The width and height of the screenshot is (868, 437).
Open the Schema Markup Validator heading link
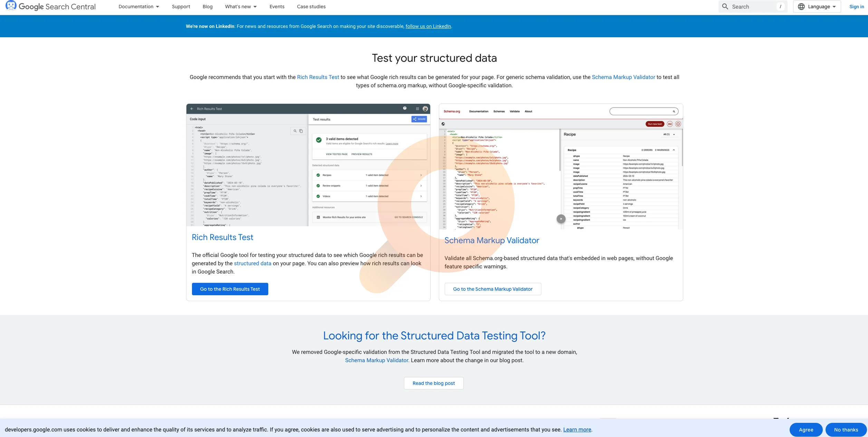492,240
